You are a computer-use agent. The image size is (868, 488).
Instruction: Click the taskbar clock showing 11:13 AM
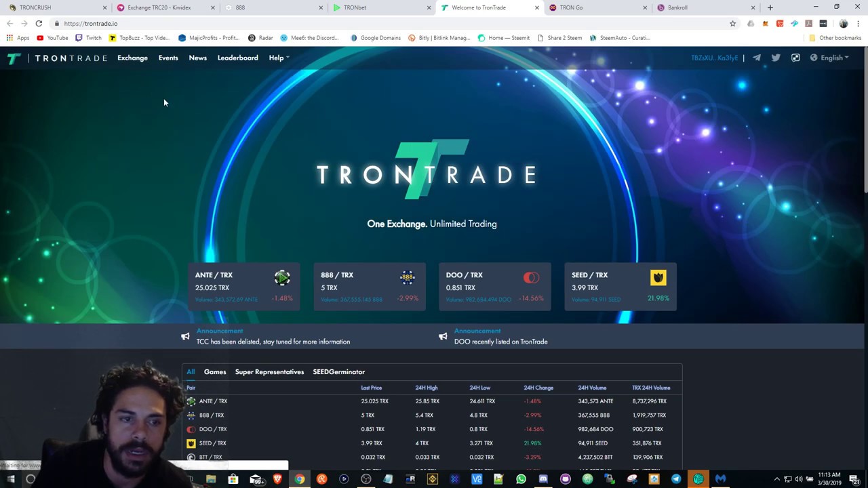[x=829, y=479]
